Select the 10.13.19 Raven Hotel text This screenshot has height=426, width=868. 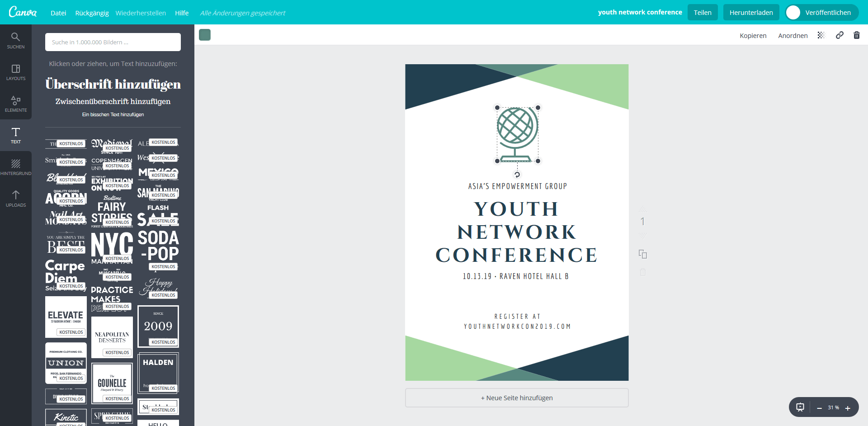516,276
